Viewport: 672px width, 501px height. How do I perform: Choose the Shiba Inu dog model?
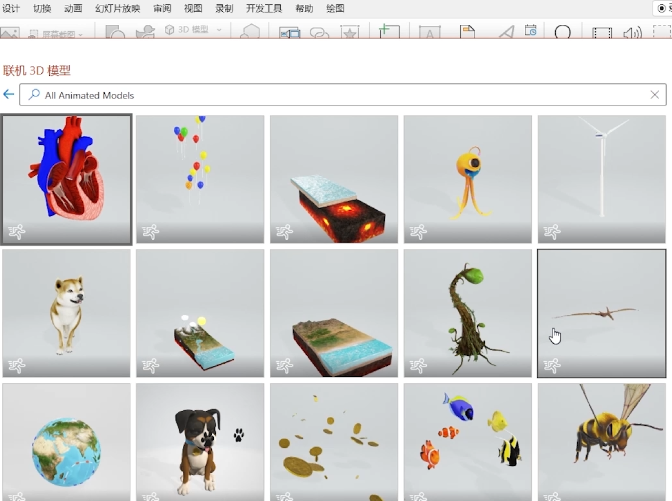(66, 313)
